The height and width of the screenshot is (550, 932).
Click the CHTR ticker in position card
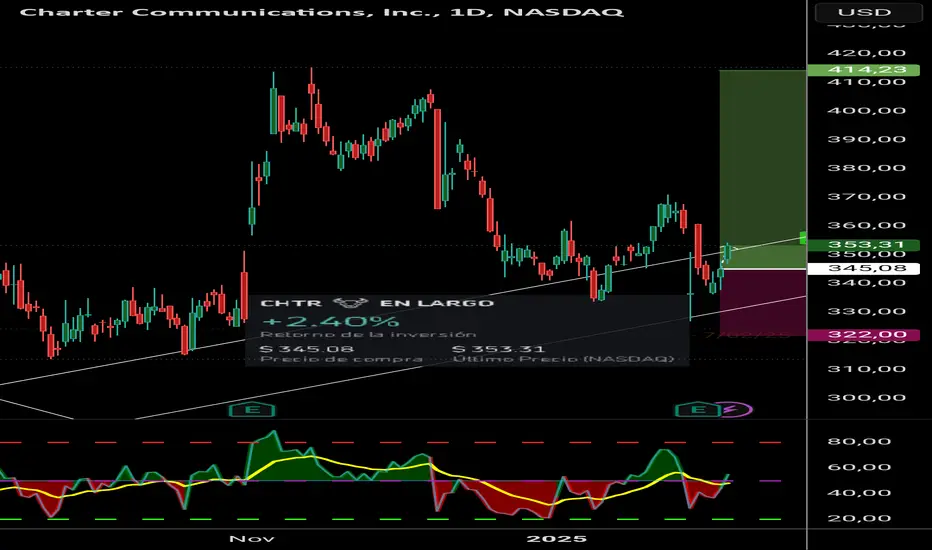click(291, 303)
